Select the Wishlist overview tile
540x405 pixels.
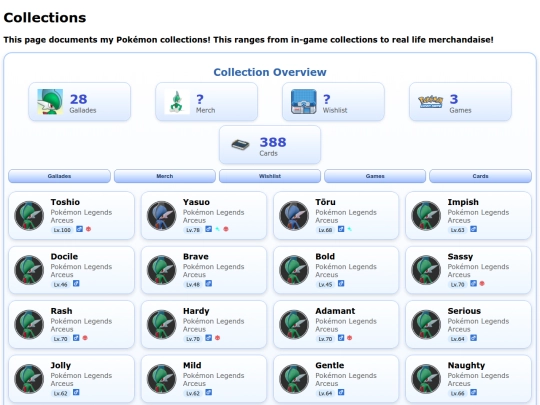tap(333, 102)
